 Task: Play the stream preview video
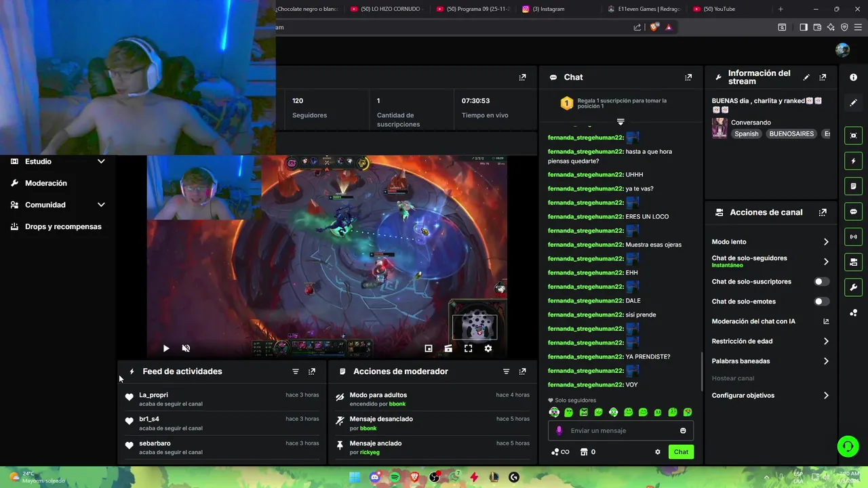coord(166,348)
